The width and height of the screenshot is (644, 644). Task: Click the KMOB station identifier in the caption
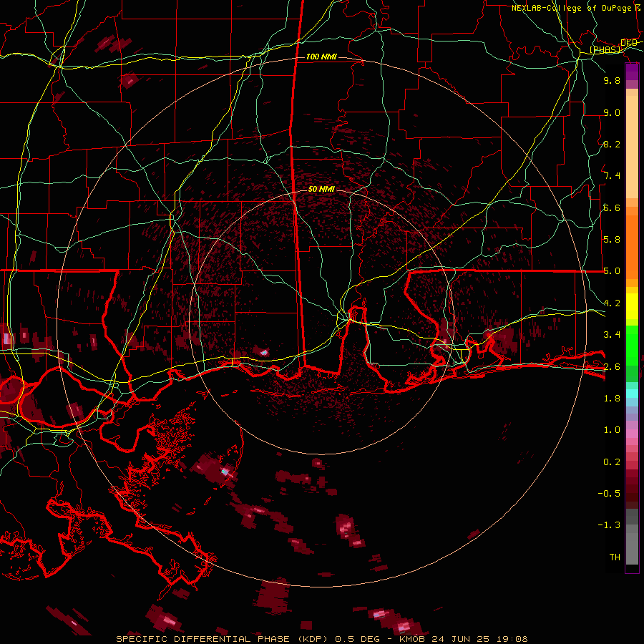(412, 639)
